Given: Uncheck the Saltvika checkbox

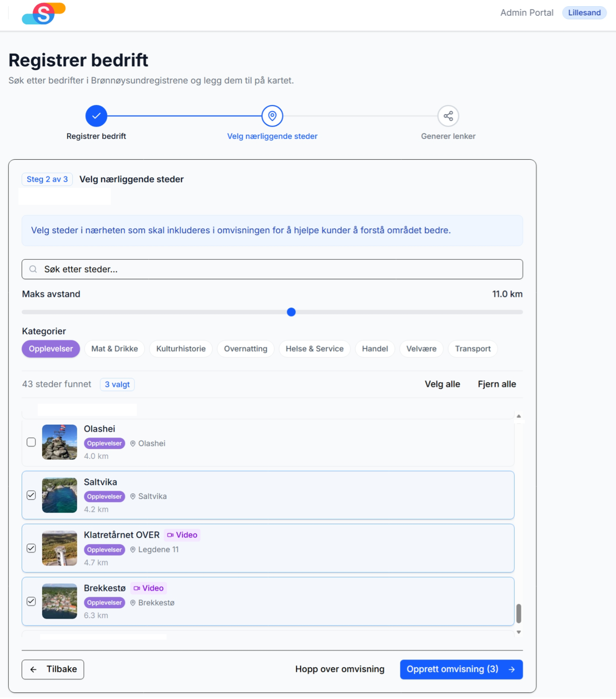Looking at the screenshot, I should (31, 495).
